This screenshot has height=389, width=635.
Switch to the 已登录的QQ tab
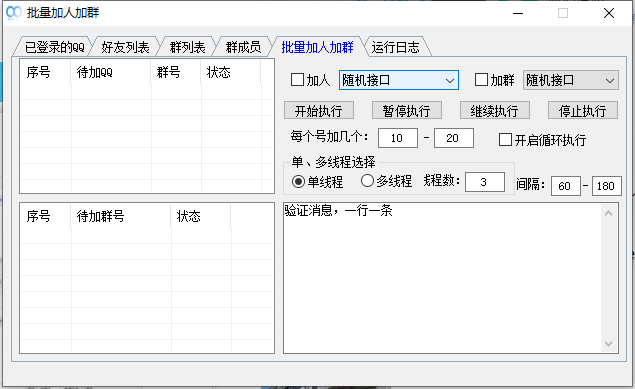coord(54,47)
